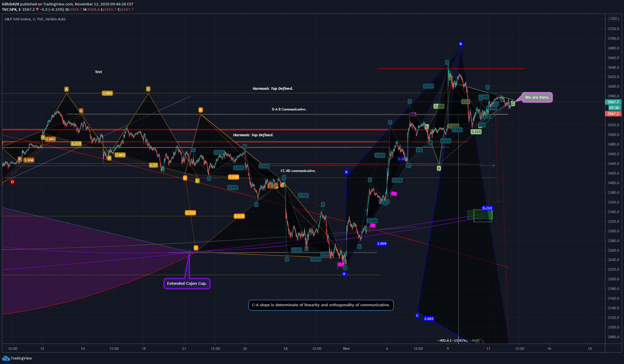The height and width of the screenshot is (364, 624).
Task: Click the 3700.0 level on price axis
Action: 614,39
